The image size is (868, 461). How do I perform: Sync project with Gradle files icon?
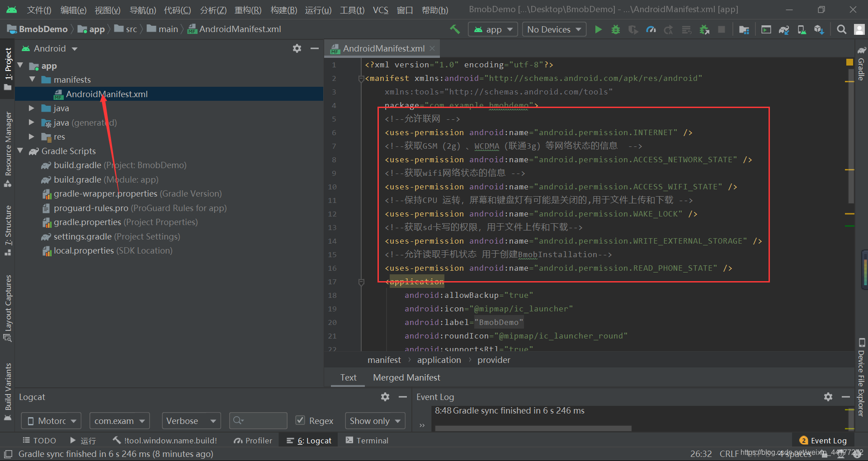point(784,29)
